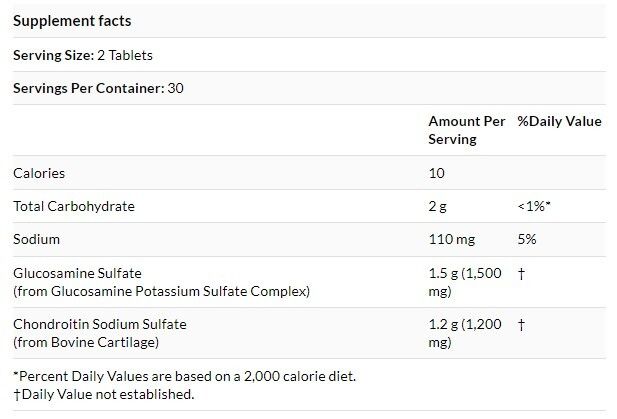The width and height of the screenshot is (617, 419).
Task: Click the Amount Per Serving column header
Action: (467, 130)
